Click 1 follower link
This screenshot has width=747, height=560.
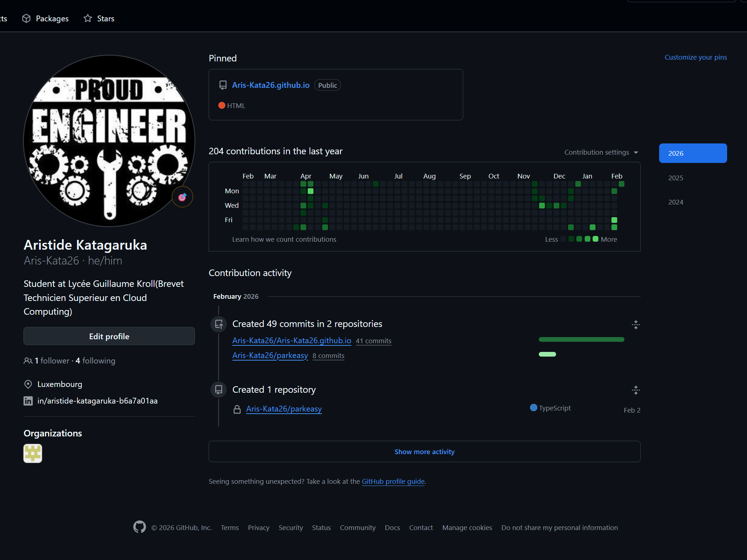[x=52, y=361]
